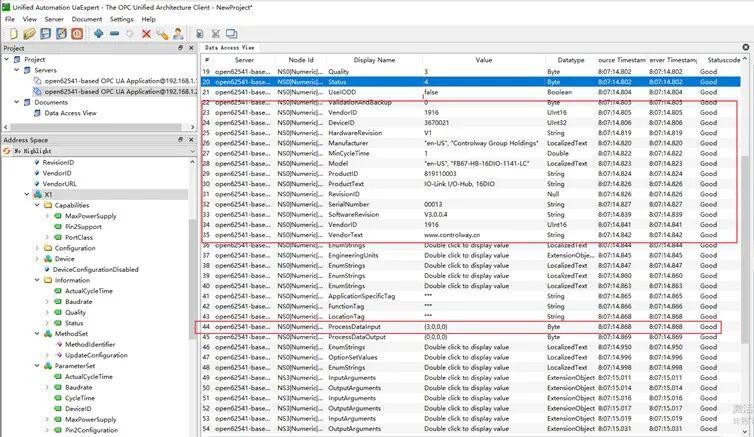Collapse the X1 node

[27, 194]
